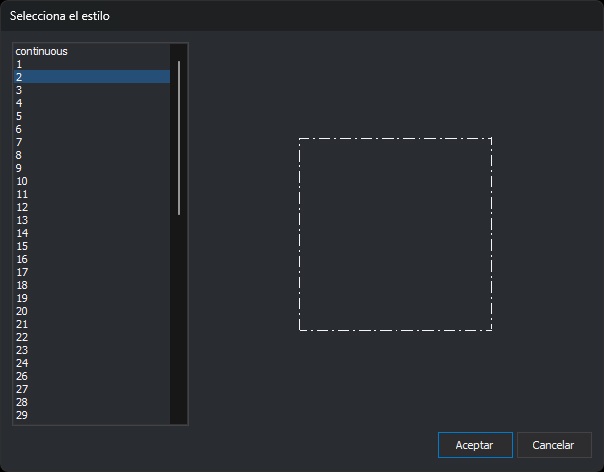Image resolution: width=604 pixels, height=472 pixels.
Task: Pick style 6 in the style list
Action: (92, 129)
